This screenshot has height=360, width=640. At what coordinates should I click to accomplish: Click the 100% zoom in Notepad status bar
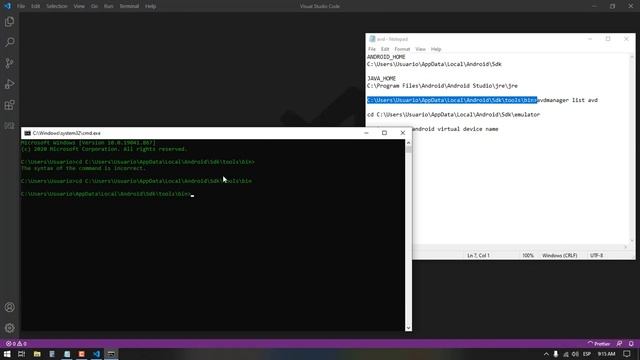tap(528, 255)
